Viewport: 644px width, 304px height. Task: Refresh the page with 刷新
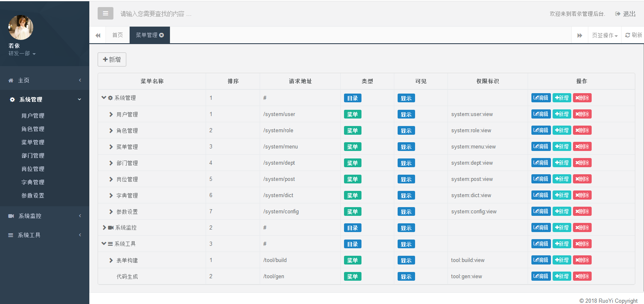click(x=634, y=35)
